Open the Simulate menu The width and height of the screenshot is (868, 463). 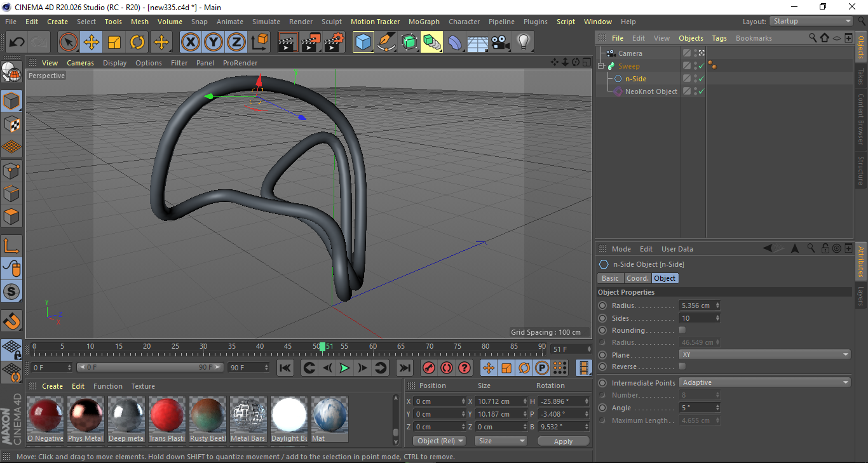coord(266,22)
